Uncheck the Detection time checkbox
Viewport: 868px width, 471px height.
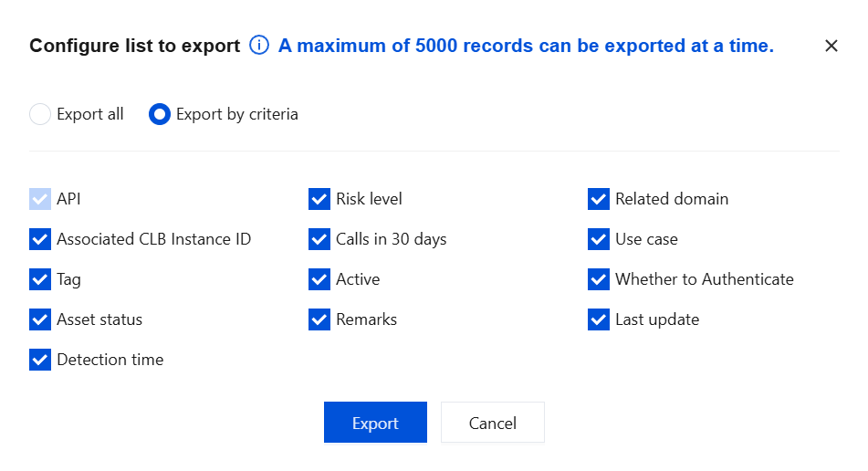pos(40,360)
